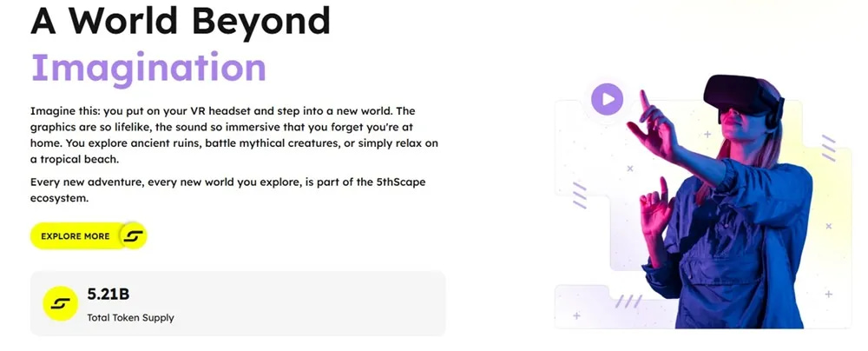Click the woman's raised pointing finger

[645, 102]
